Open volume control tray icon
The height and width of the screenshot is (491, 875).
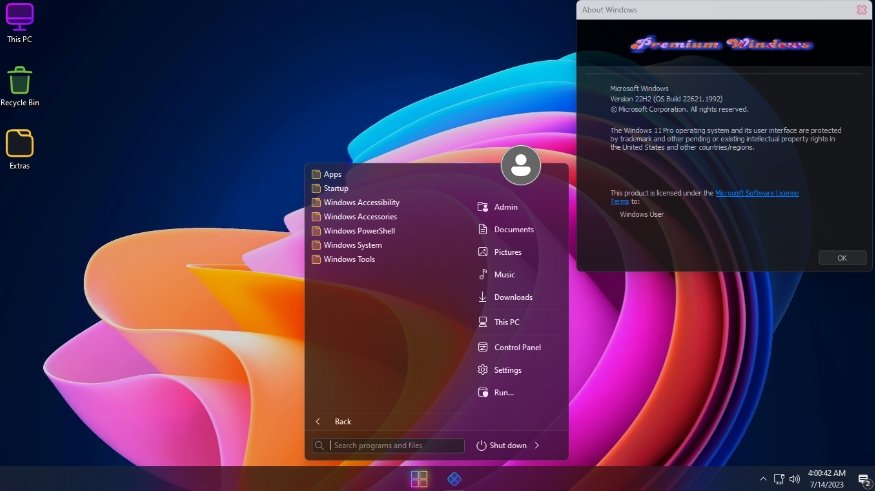click(795, 479)
